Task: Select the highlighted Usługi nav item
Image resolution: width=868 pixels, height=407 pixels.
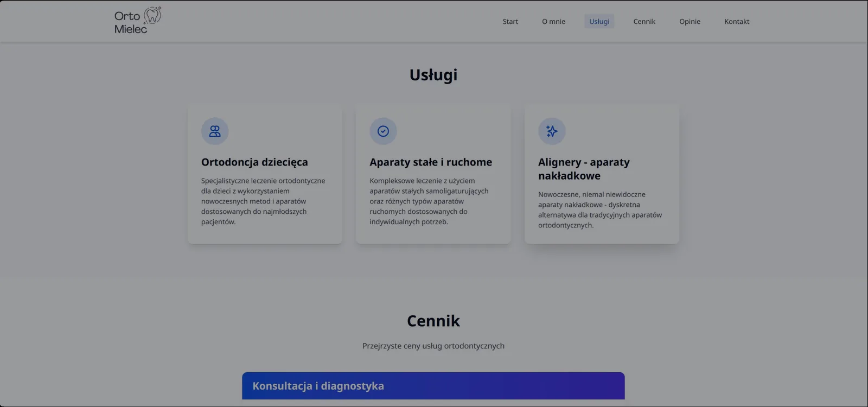Action: click(x=599, y=22)
